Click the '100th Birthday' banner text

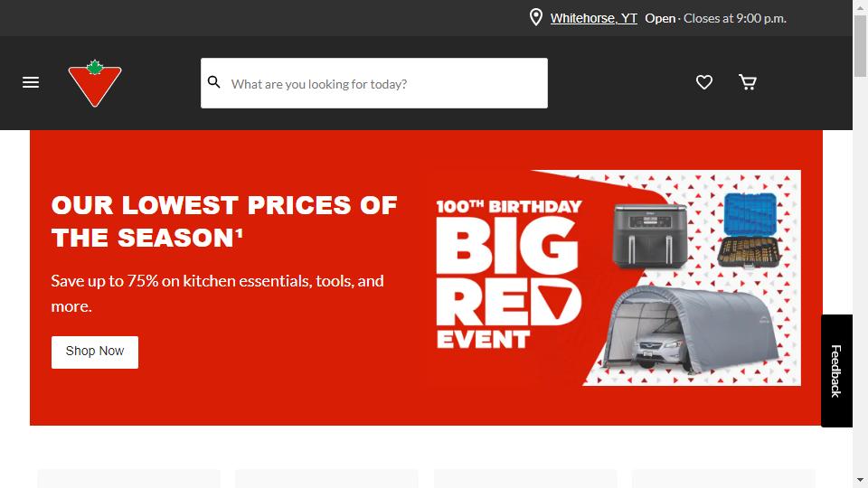coord(509,206)
